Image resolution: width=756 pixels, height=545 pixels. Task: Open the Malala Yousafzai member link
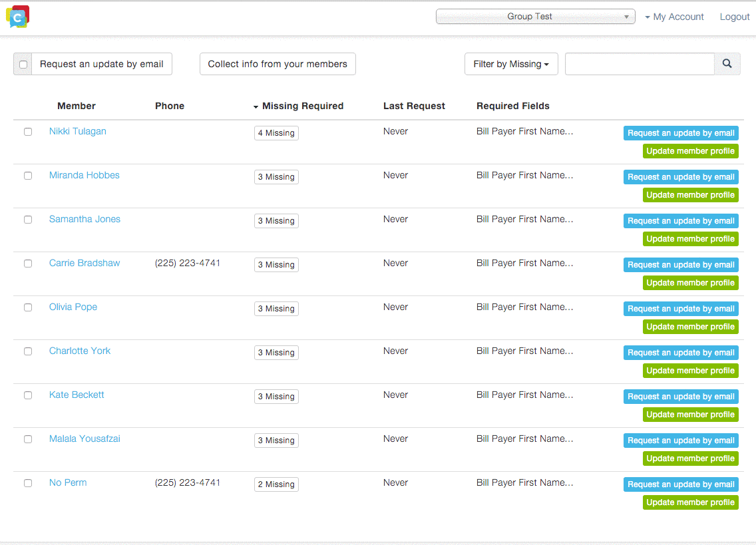[x=85, y=439]
